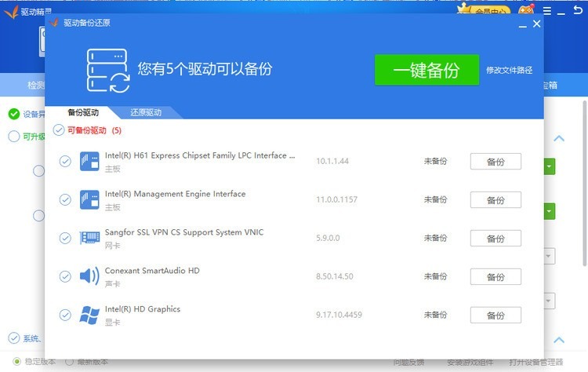Back up the Sangfor SSL VPN driver
This screenshot has height=372, width=588.
[x=495, y=239]
